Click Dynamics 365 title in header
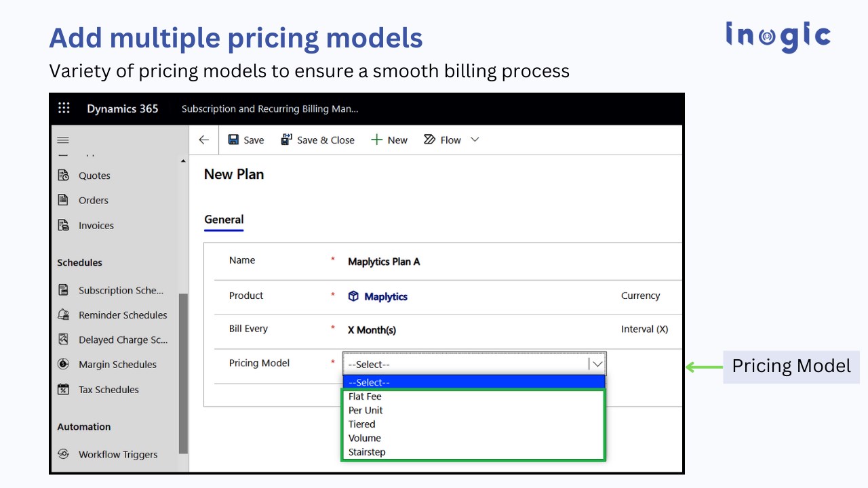 coord(123,108)
